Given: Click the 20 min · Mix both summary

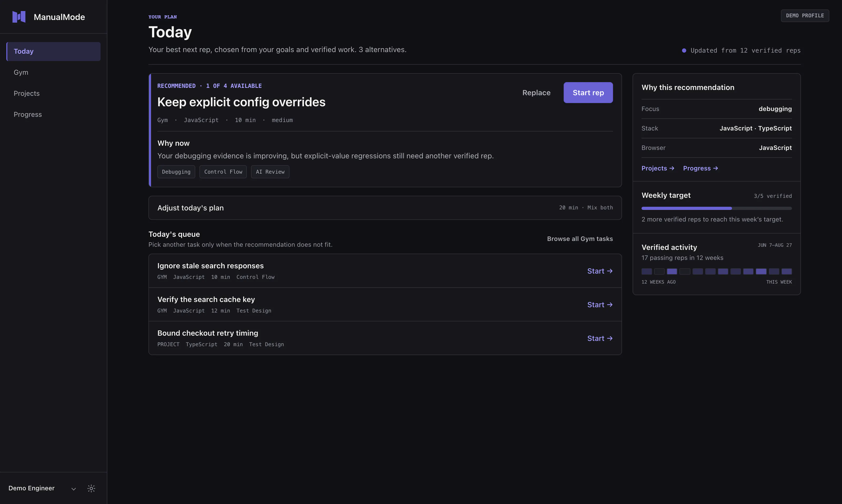Looking at the screenshot, I should click(586, 208).
